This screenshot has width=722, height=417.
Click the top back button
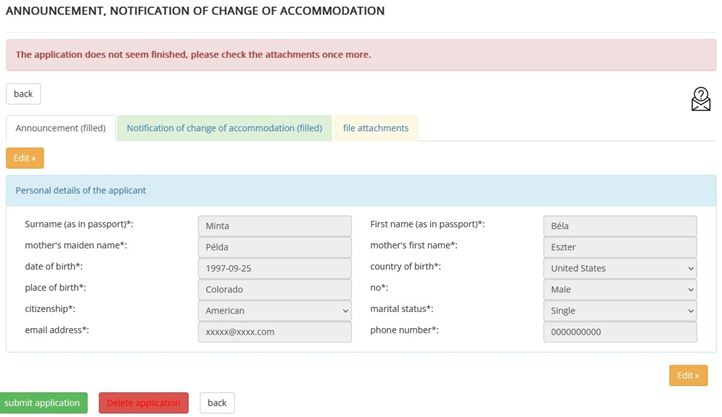[23, 94]
